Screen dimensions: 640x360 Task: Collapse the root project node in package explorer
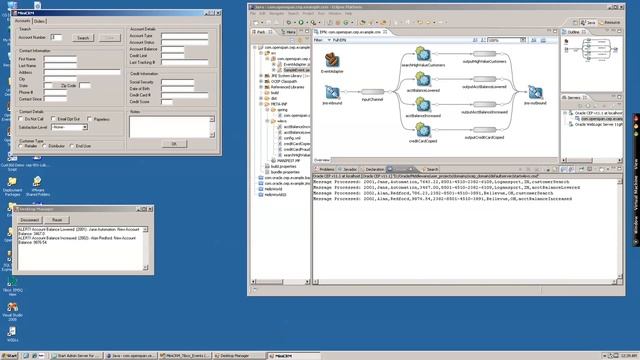[255, 47]
